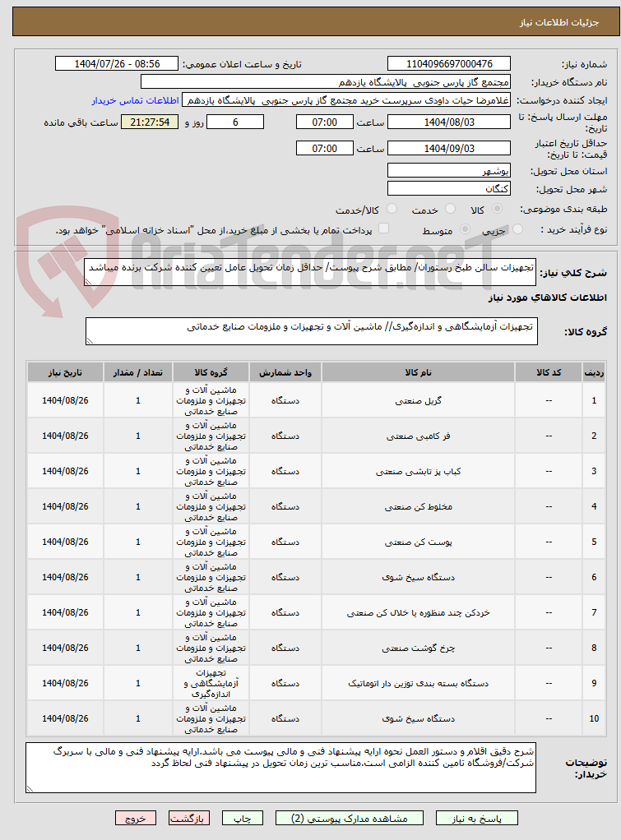Select row فر کامبی صنعتی

317,436
